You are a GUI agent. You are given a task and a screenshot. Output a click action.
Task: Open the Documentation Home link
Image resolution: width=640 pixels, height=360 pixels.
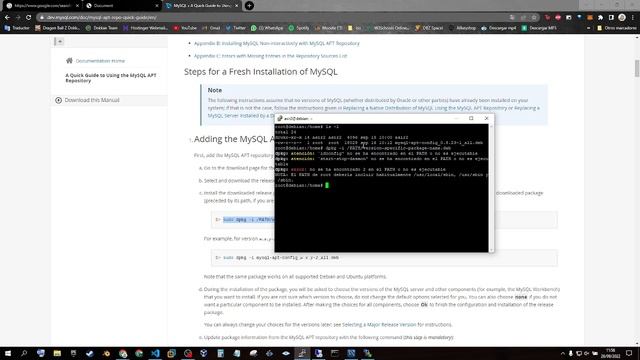click(100, 61)
